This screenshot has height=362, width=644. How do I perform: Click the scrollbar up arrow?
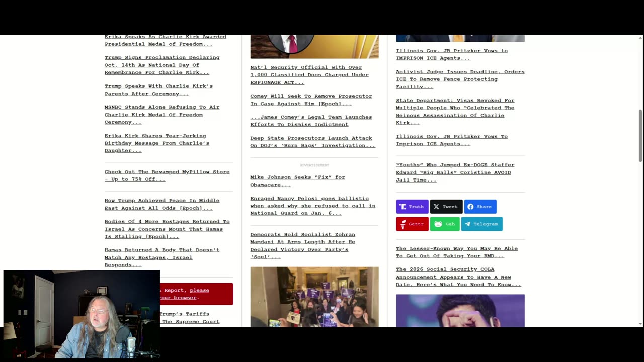640,38
